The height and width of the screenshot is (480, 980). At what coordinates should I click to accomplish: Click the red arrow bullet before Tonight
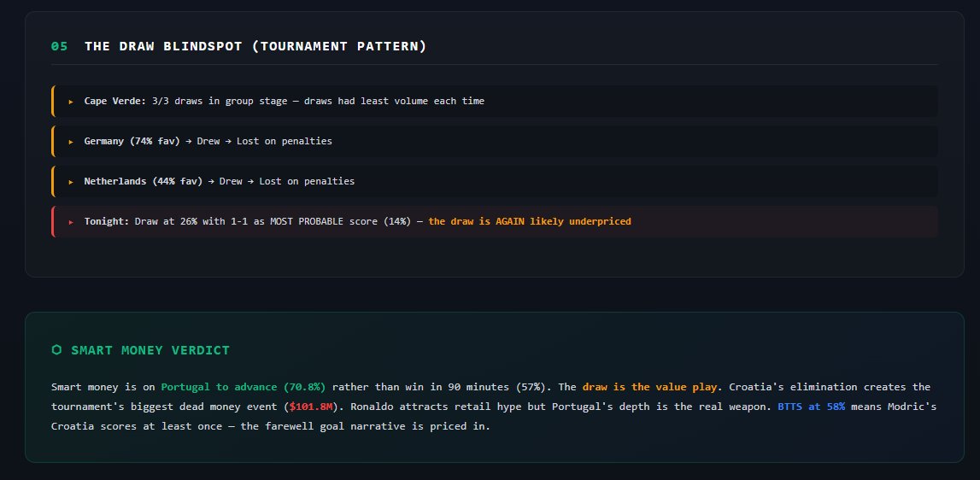tap(71, 221)
